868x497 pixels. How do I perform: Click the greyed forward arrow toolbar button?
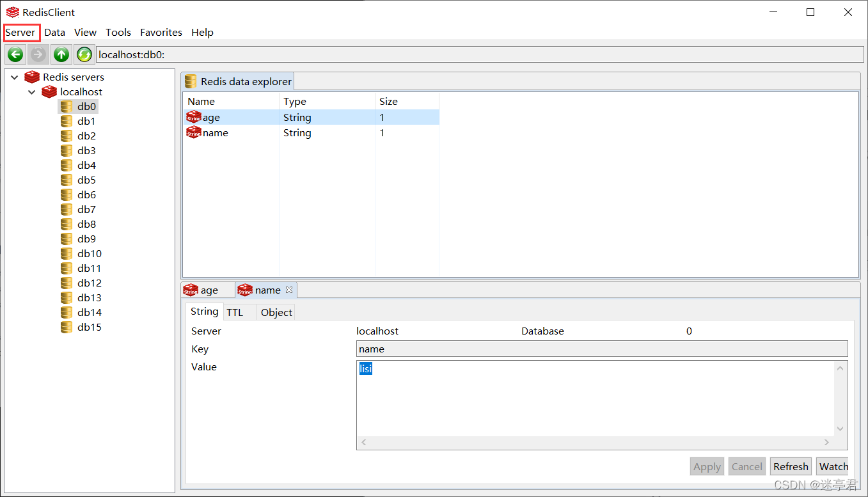[38, 54]
